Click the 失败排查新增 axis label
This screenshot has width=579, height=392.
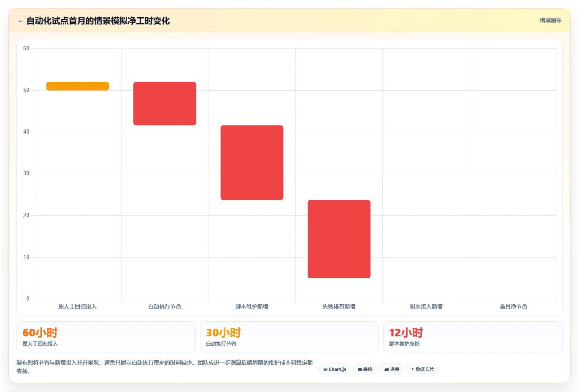339,306
